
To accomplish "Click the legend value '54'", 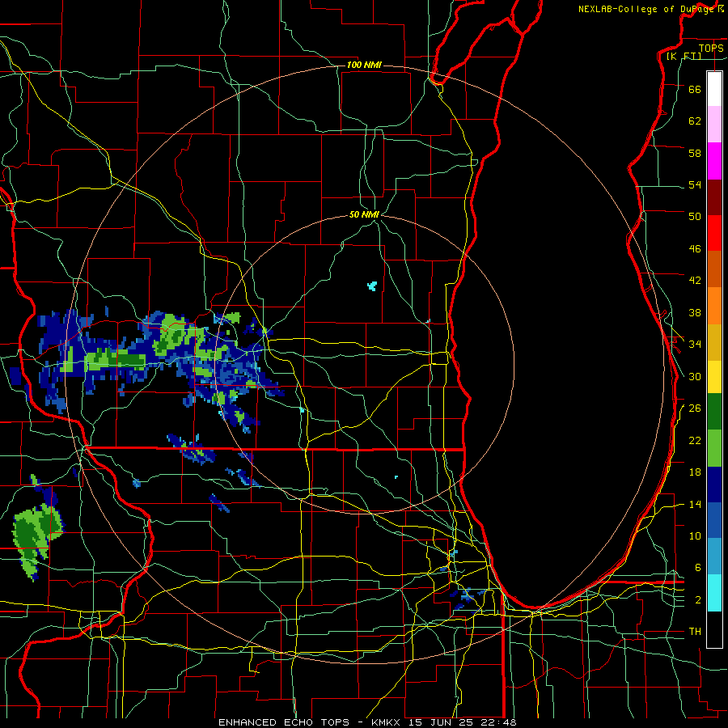I will 695,184.
